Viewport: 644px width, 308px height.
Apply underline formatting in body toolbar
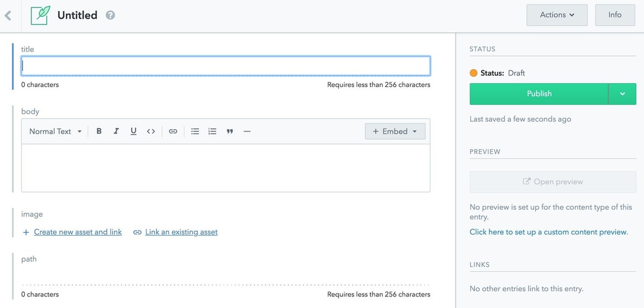(134, 131)
